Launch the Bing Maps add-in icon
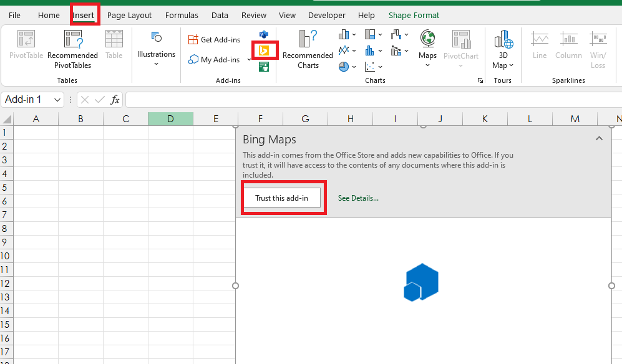The height and width of the screenshot is (364, 622). pos(264,50)
